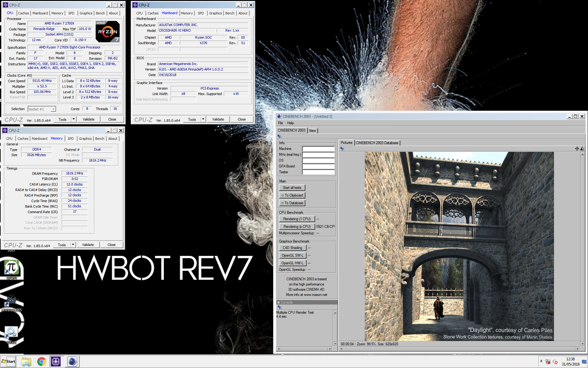Click the GFX-Board input field
The height and width of the screenshot is (368, 588).
pyautogui.click(x=318, y=166)
